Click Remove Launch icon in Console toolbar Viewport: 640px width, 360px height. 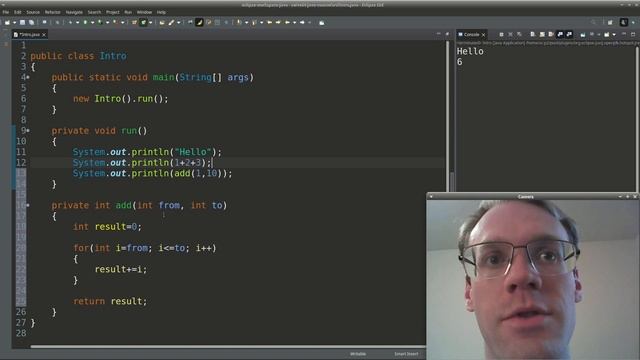[x=511, y=35]
